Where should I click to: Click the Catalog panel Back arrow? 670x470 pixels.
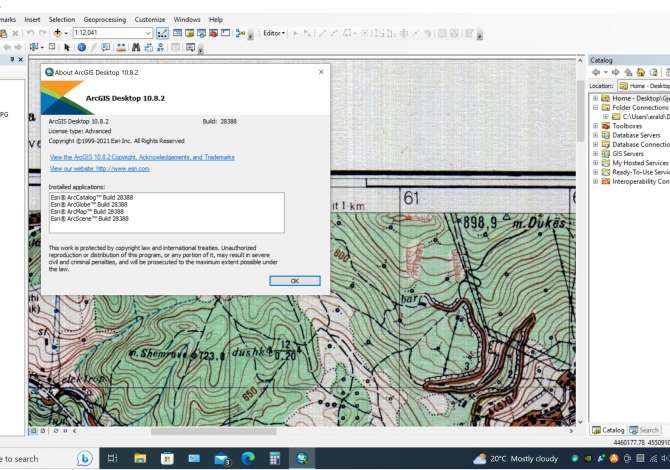tap(597, 72)
